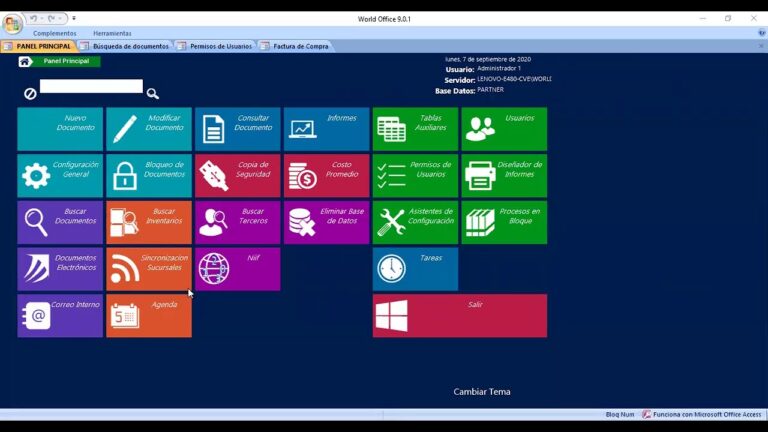Open Sincronización Sucursales feed icon
This screenshot has width=768, height=432.
[x=125, y=269]
